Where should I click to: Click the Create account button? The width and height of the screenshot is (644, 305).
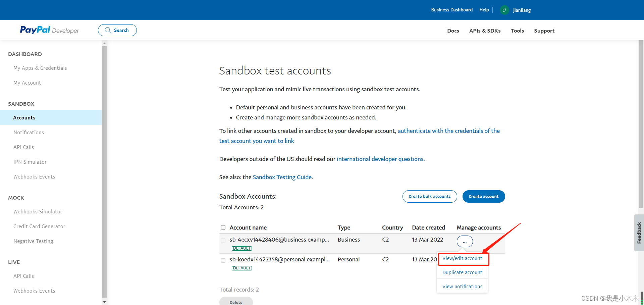(484, 197)
